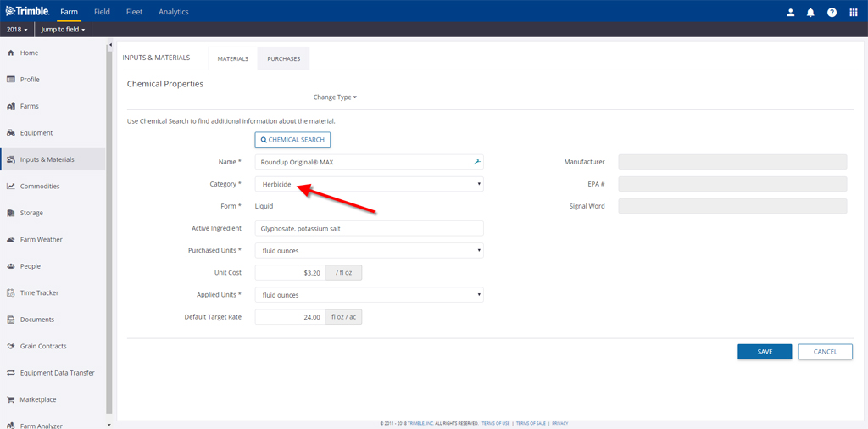Click the Unit Cost input field

290,273
